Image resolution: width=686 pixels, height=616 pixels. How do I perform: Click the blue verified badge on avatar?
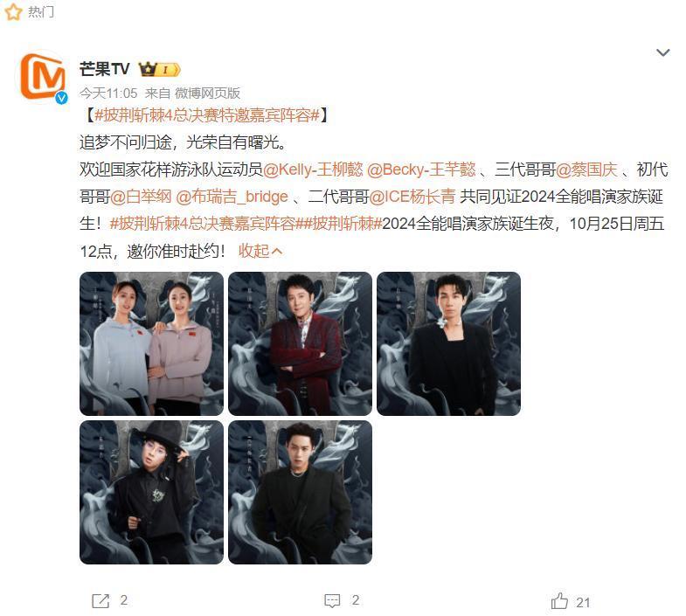[x=61, y=99]
